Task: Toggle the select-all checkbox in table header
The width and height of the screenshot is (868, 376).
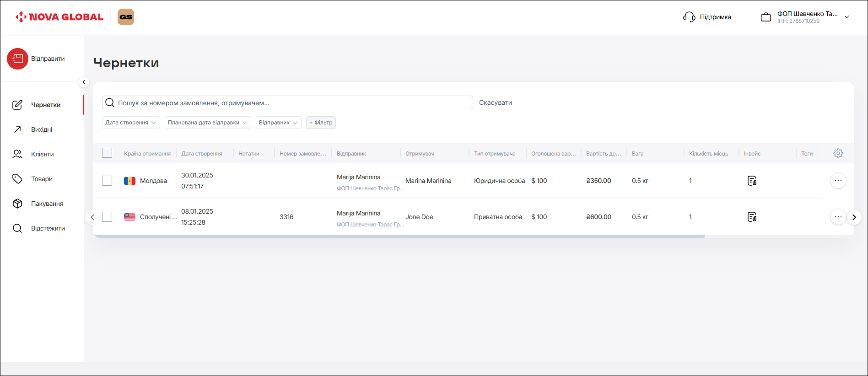Action: [107, 153]
